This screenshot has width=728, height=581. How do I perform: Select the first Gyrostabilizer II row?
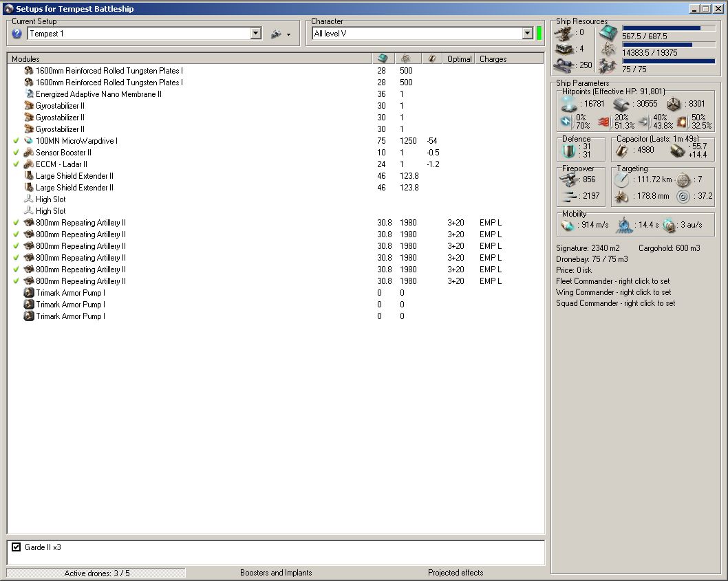click(275, 105)
